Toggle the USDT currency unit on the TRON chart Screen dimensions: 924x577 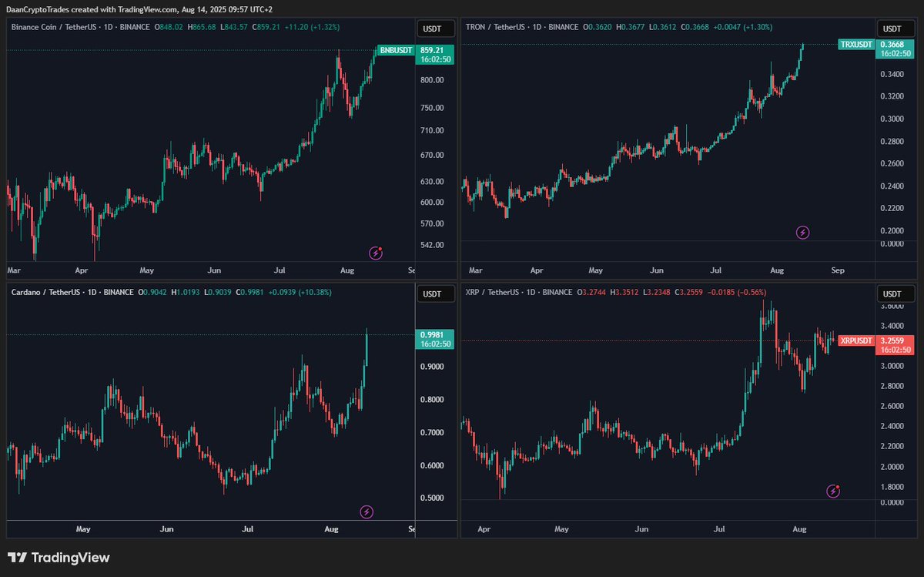pos(894,28)
